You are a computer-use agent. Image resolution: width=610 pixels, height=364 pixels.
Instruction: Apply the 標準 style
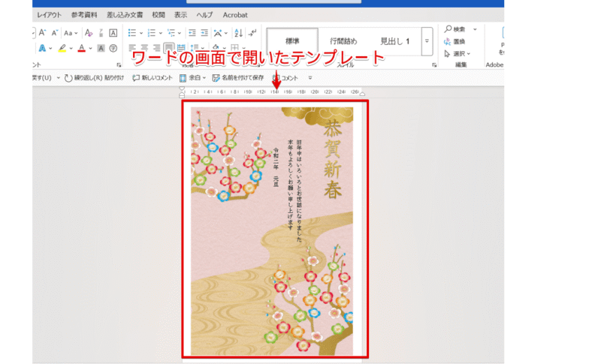click(x=292, y=41)
